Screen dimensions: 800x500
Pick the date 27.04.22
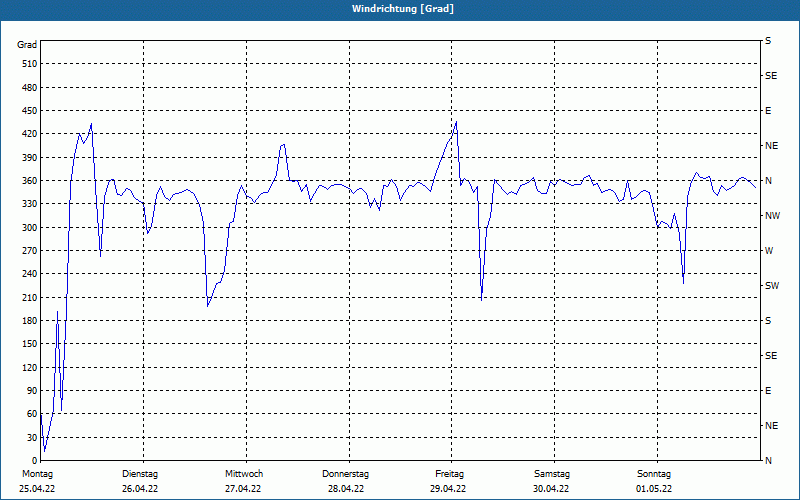(243, 489)
